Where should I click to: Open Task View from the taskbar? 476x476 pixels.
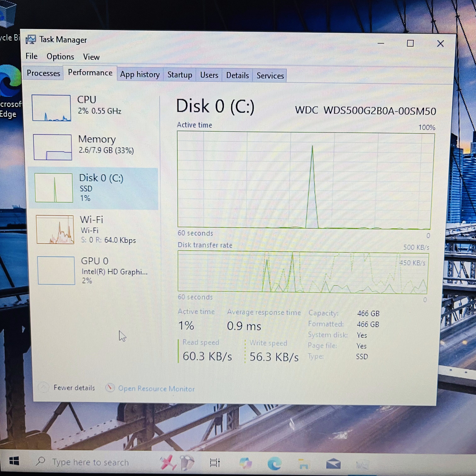215,463
